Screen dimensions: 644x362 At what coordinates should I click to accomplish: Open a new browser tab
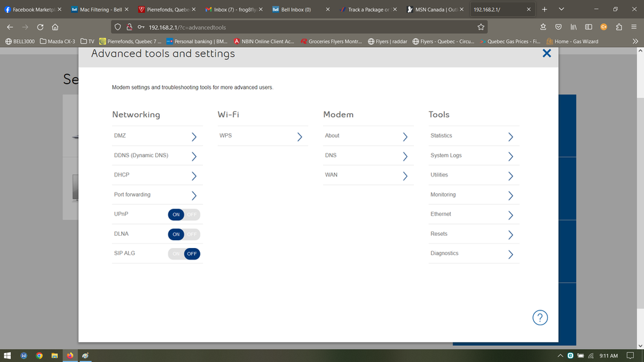coord(544,10)
